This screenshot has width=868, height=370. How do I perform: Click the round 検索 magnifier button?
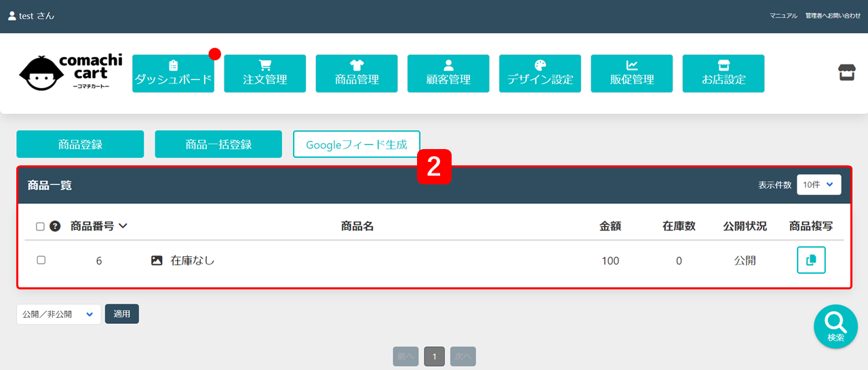(x=835, y=327)
